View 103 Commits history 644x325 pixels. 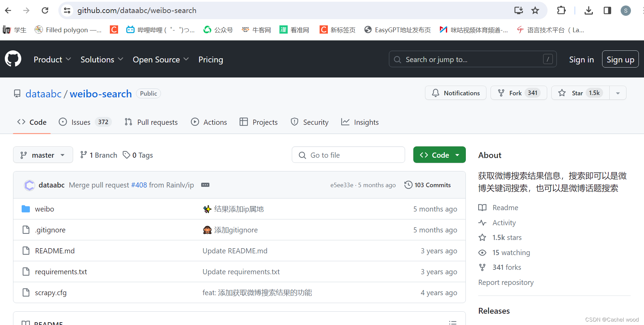click(427, 185)
